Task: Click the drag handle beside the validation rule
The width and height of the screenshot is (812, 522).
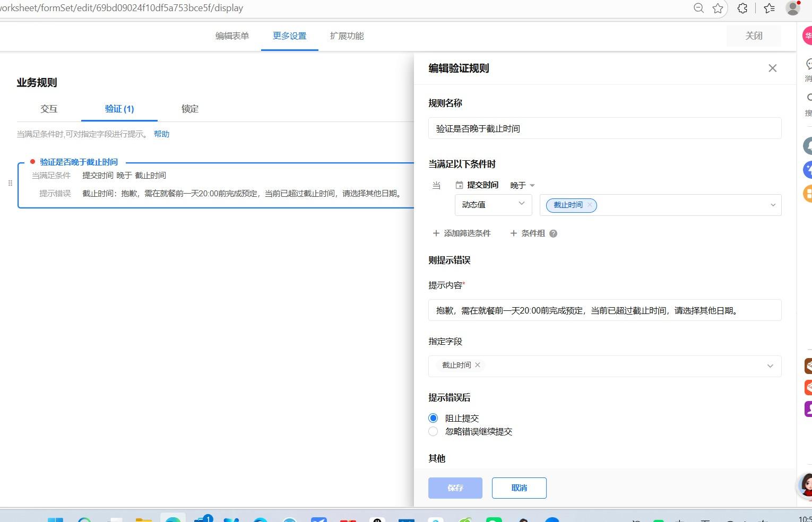Action: pos(10,183)
